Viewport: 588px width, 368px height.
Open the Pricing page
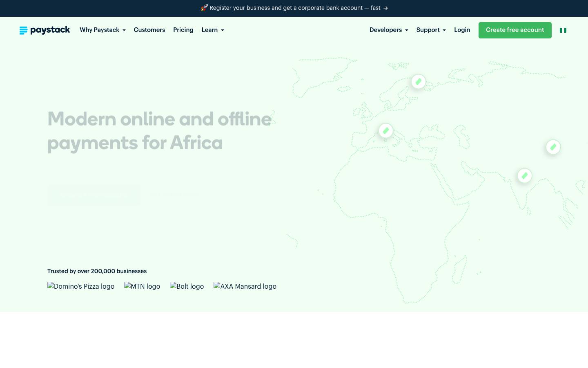click(x=183, y=30)
